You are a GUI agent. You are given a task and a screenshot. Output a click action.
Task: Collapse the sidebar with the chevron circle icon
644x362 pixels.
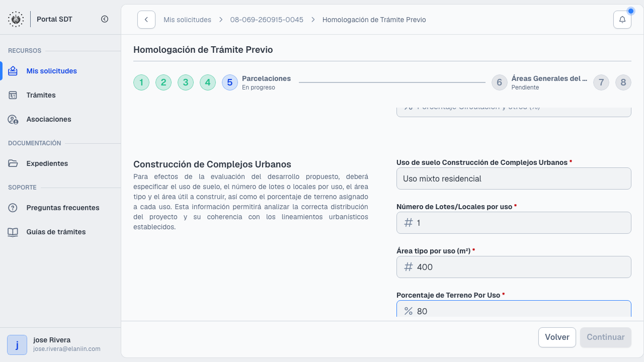pos(105,19)
